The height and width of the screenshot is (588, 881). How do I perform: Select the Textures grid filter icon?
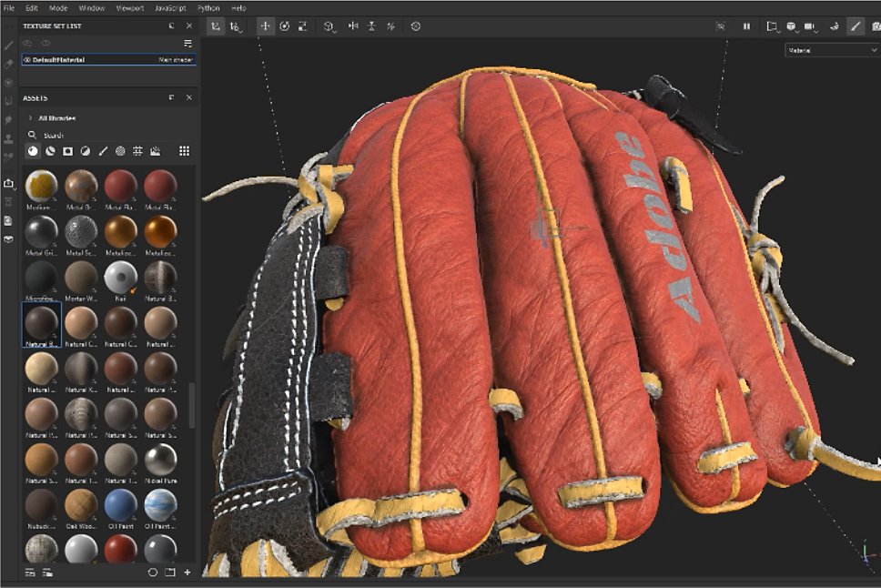[137, 151]
